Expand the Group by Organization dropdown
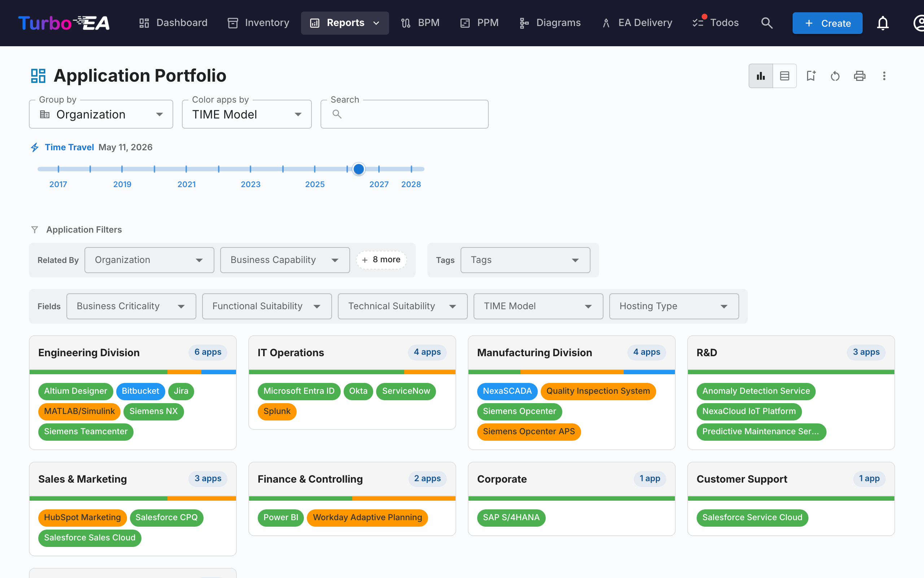This screenshot has width=924, height=578. pyautogui.click(x=101, y=114)
